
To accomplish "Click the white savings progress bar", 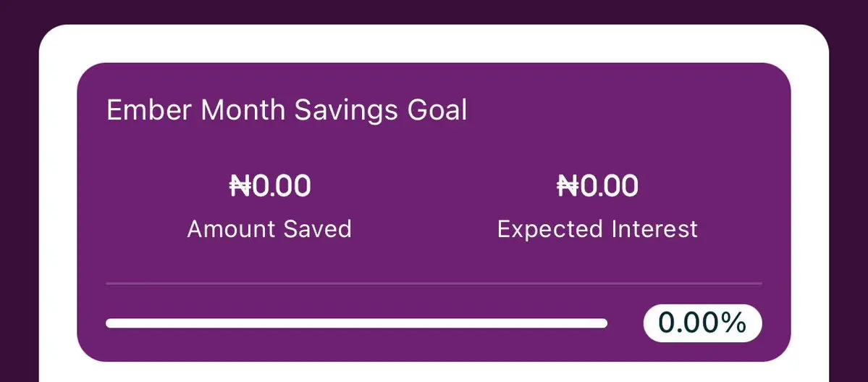I will tap(356, 323).
